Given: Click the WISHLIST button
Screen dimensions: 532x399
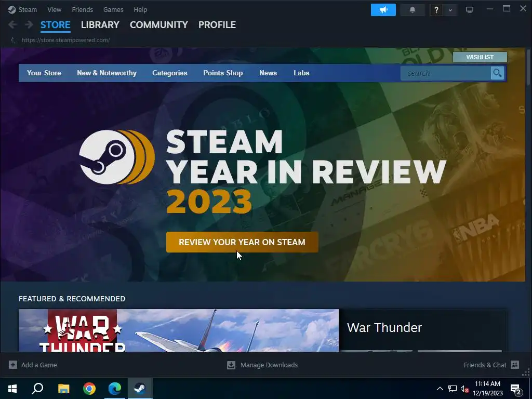Looking at the screenshot, I should click(x=480, y=57).
